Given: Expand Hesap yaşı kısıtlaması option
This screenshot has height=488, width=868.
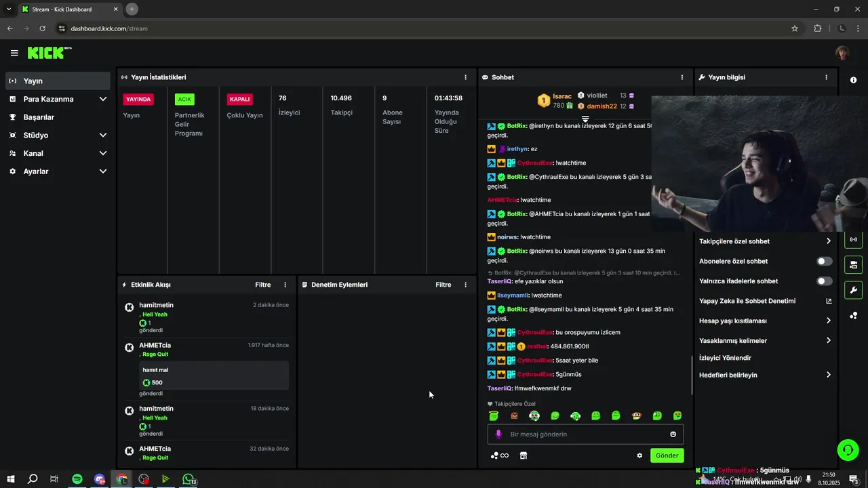Looking at the screenshot, I should click(x=765, y=321).
